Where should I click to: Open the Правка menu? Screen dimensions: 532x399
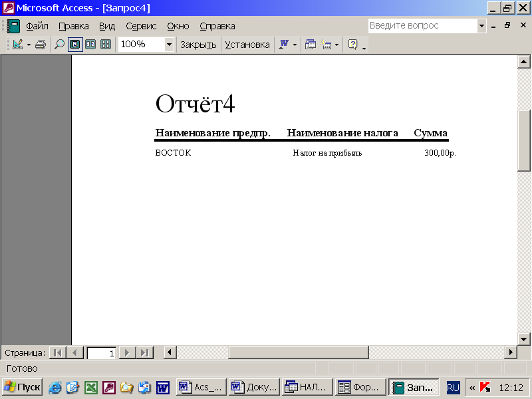74,26
